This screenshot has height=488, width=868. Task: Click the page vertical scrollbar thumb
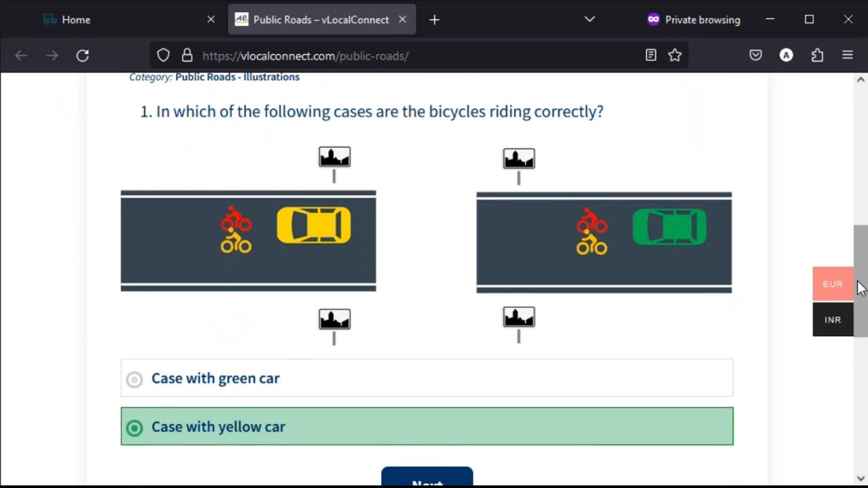coord(861,281)
